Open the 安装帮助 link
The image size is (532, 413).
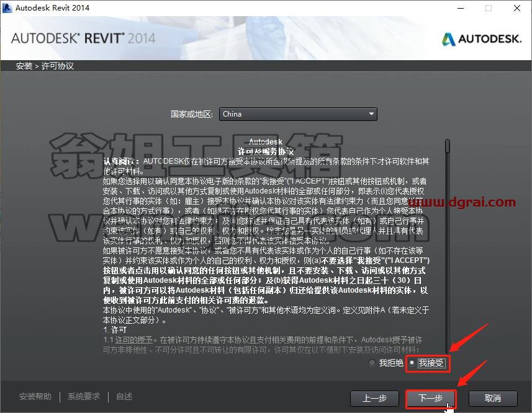35,396
